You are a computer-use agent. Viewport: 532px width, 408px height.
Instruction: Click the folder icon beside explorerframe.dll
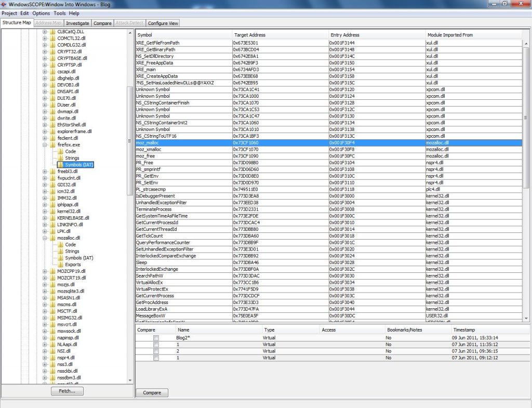coord(52,131)
